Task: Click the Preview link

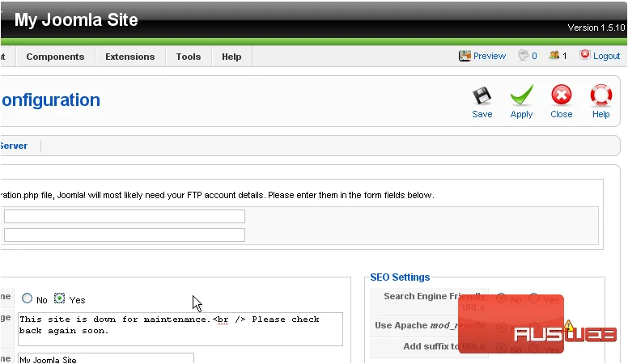Action: (x=490, y=56)
